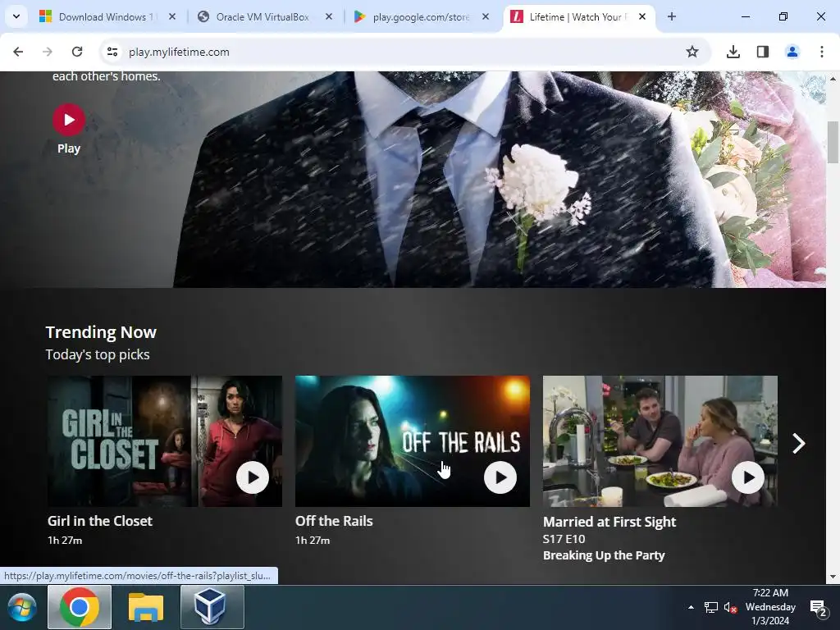Viewport: 840px width, 630px height.
Task: Click Breaking Up the Party episode title
Action: coord(604,555)
